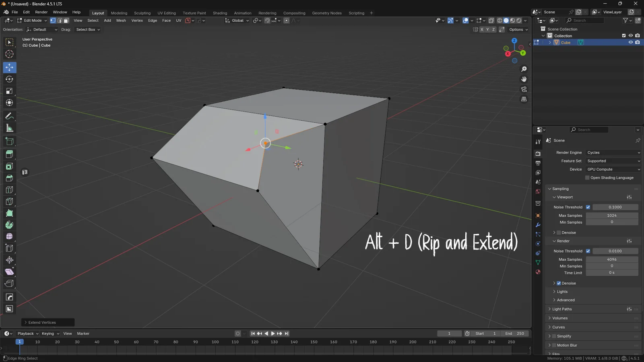644x362 pixels.
Task: Click the timeline Marker menu
Action: 83,333
